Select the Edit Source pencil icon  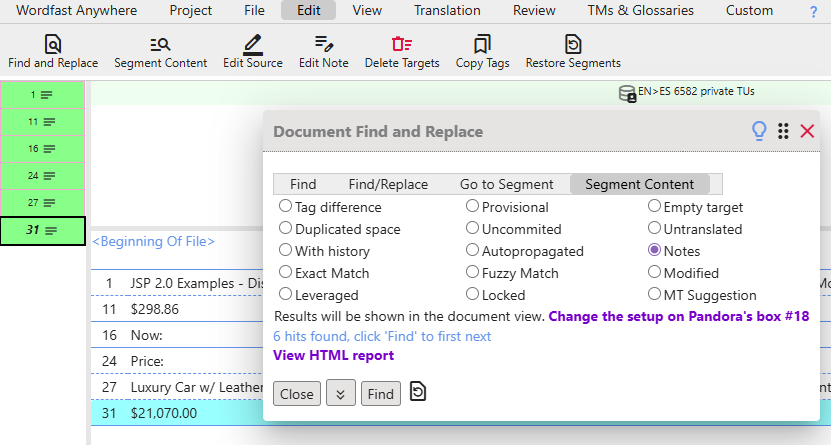(253, 44)
